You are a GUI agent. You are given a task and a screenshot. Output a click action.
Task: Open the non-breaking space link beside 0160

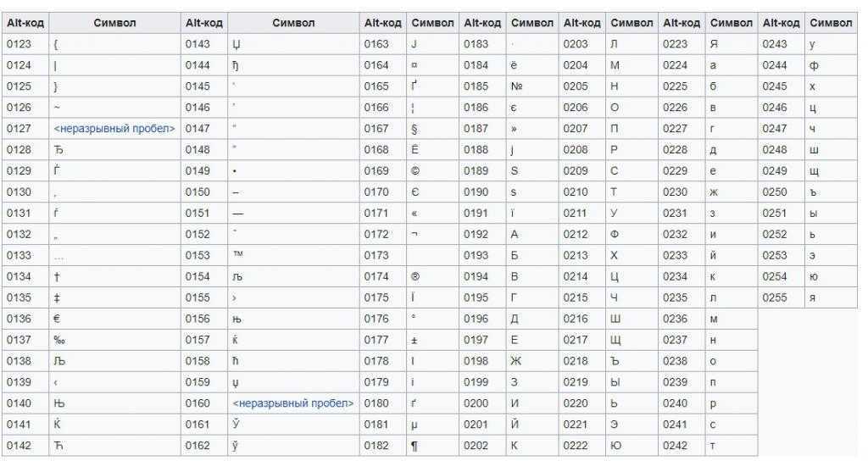point(292,403)
